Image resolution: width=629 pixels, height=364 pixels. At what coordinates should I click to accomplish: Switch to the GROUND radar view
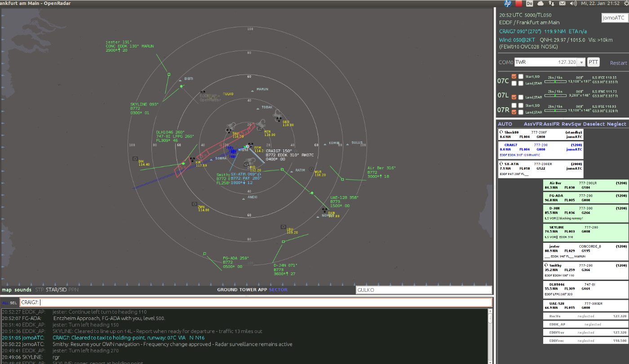tap(227, 290)
